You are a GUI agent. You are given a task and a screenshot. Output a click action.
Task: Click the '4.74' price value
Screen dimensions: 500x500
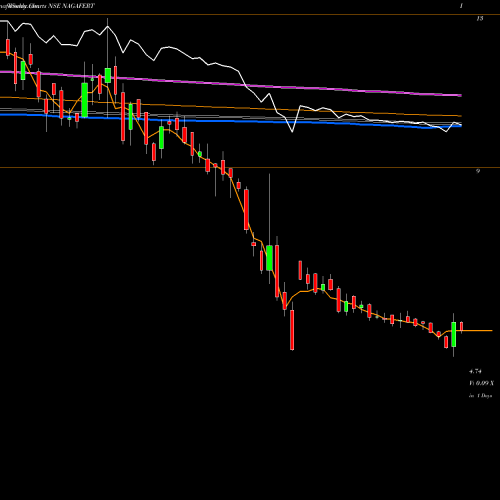tap(475, 371)
